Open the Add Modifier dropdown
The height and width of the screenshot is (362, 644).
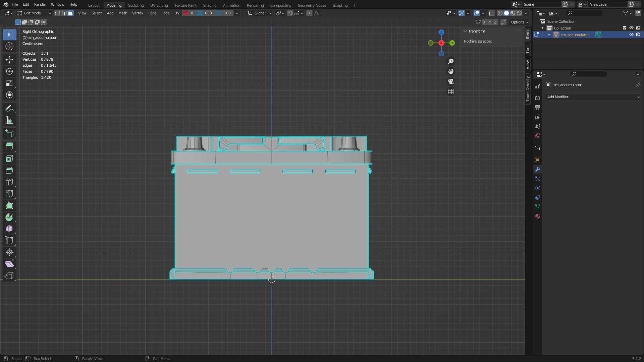coord(593,97)
